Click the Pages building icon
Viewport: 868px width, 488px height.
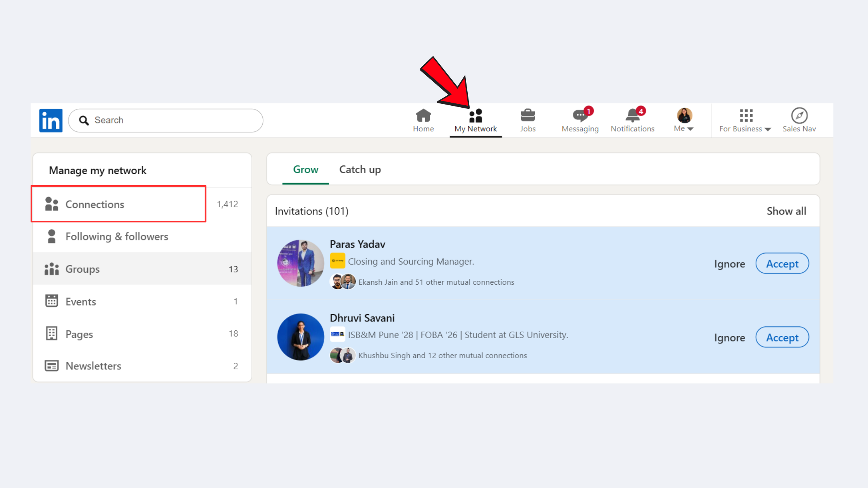click(52, 333)
